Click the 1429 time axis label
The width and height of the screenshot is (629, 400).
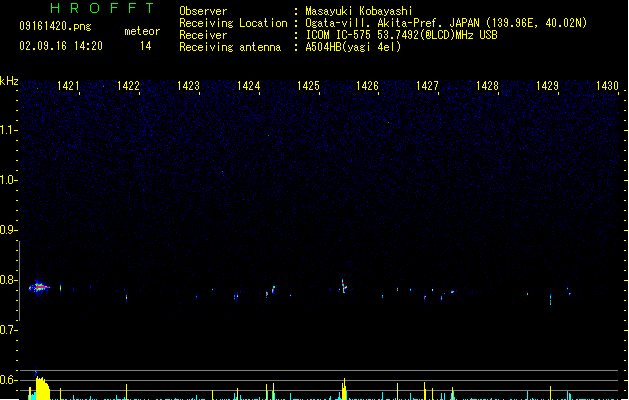click(547, 86)
